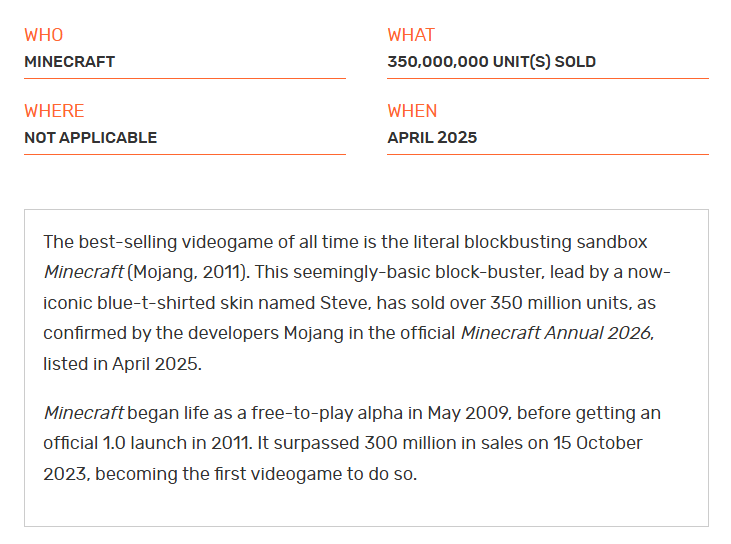Screen dimensions: 731x544
Task: Click the orange WHAT heading
Action: pyautogui.click(x=411, y=35)
